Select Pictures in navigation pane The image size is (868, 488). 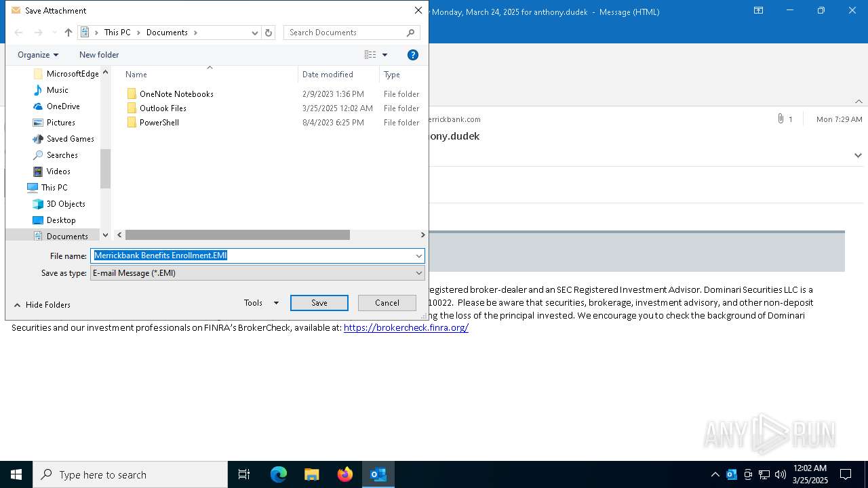(54, 123)
